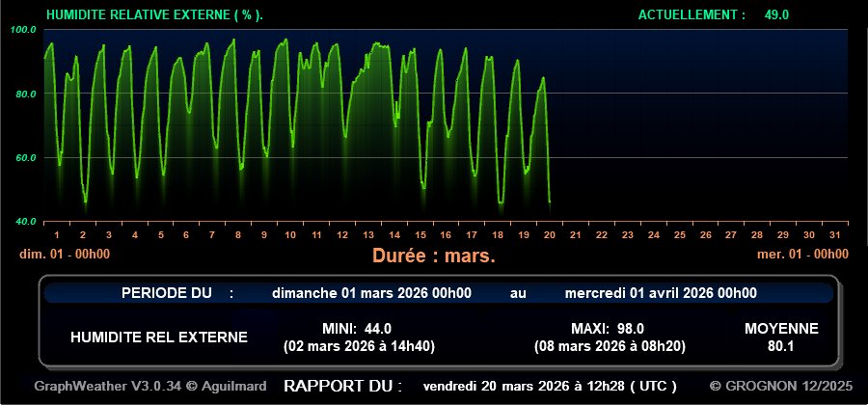Select the report timestamp vendredi 20 mars
The width and height of the screenshot is (868, 405).
[x=550, y=386]
